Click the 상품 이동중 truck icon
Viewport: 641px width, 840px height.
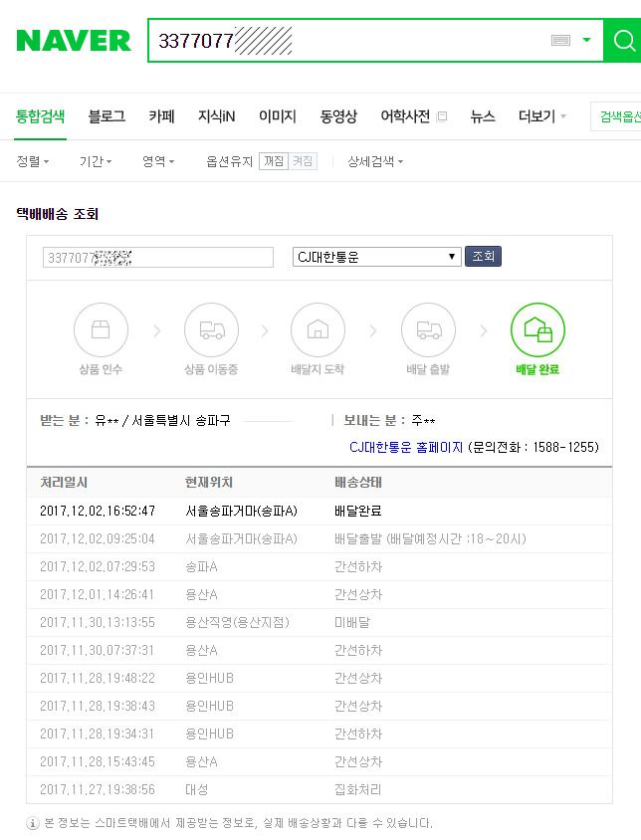point(211,329)
